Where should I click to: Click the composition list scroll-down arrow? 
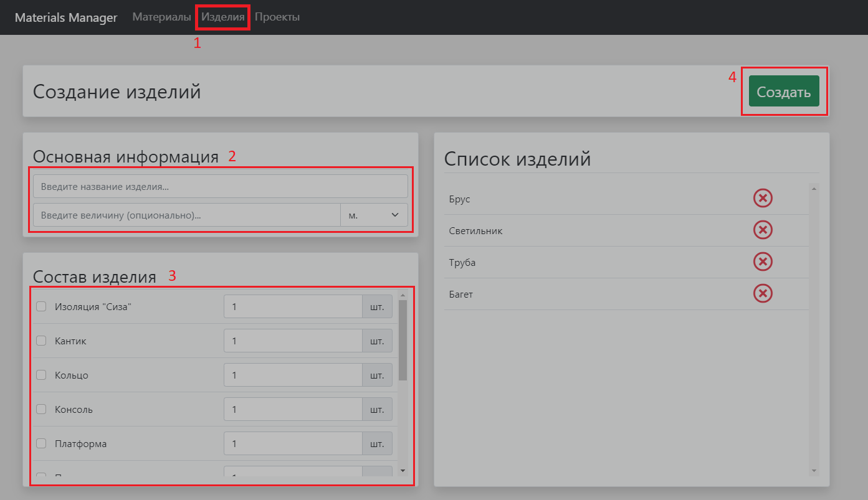click(x=403, y=471)
